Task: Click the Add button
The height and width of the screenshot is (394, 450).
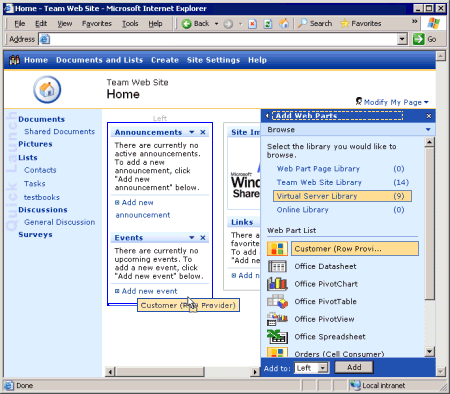Action: (x=354, y=367)
